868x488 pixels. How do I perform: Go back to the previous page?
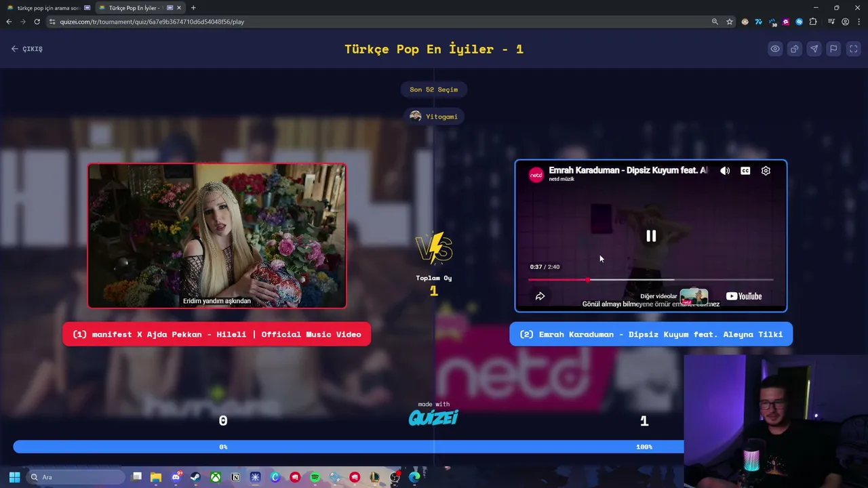pyautogui.click(x=9, y=22)
